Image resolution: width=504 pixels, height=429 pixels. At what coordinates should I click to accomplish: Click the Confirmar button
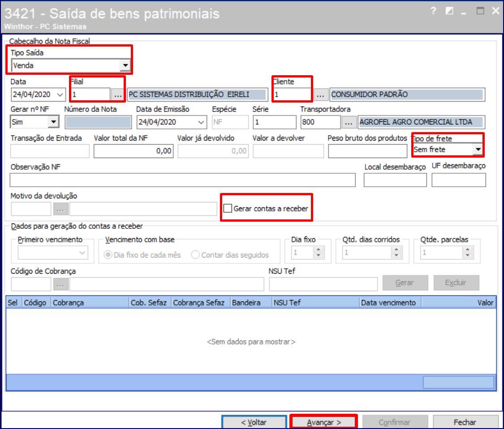click(395, 422)
